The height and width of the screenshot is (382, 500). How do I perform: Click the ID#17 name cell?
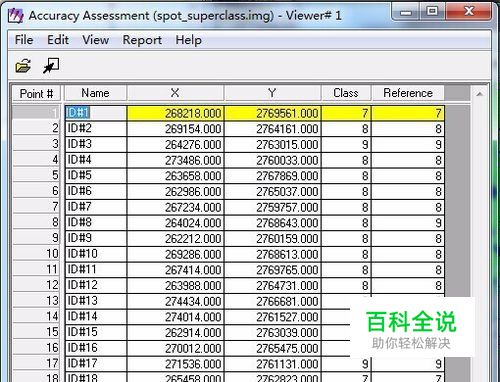pos(95,363)
